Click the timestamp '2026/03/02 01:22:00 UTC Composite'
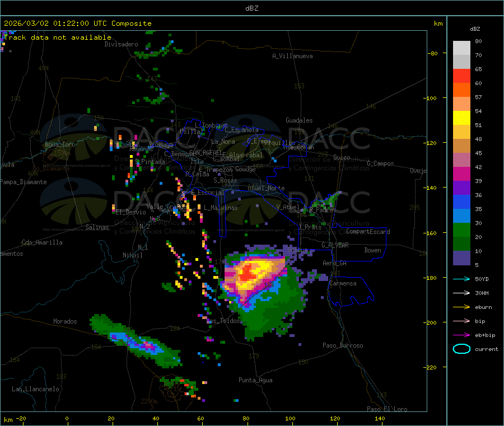 point(77,24)
